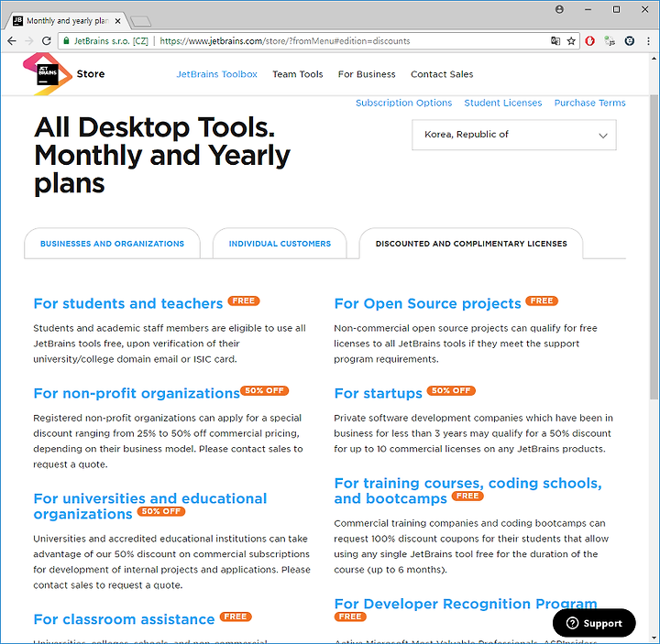The width and height of the screenshot is (660, 644).
Task: Open For non-profit organizations link
Action: [x=137, y=393]
